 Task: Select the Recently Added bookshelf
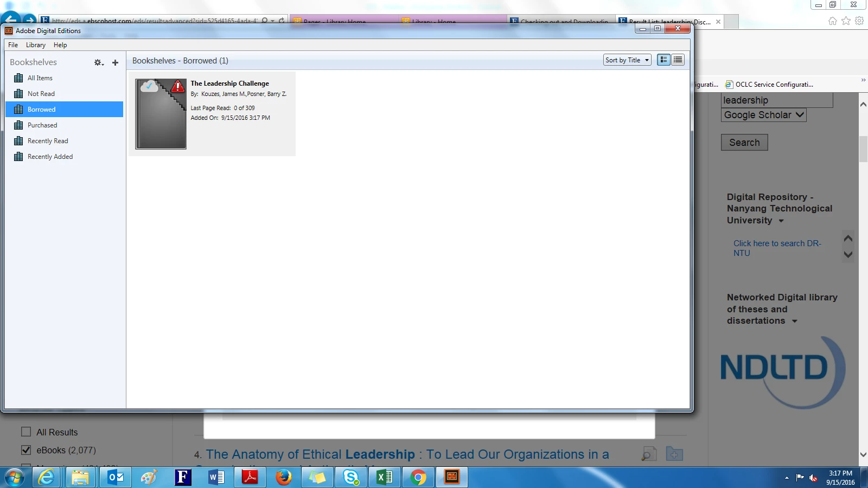pyautogui.click(x=65, y=157)
